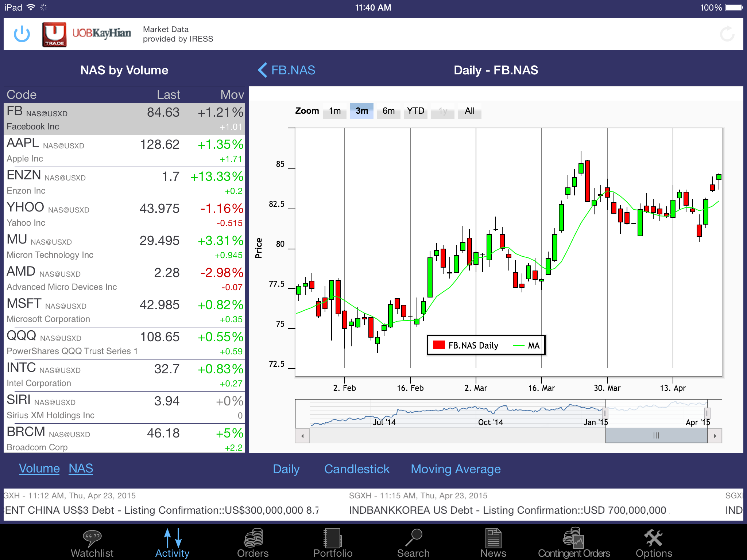Tap the Mov column header

(x=232, y=94)
